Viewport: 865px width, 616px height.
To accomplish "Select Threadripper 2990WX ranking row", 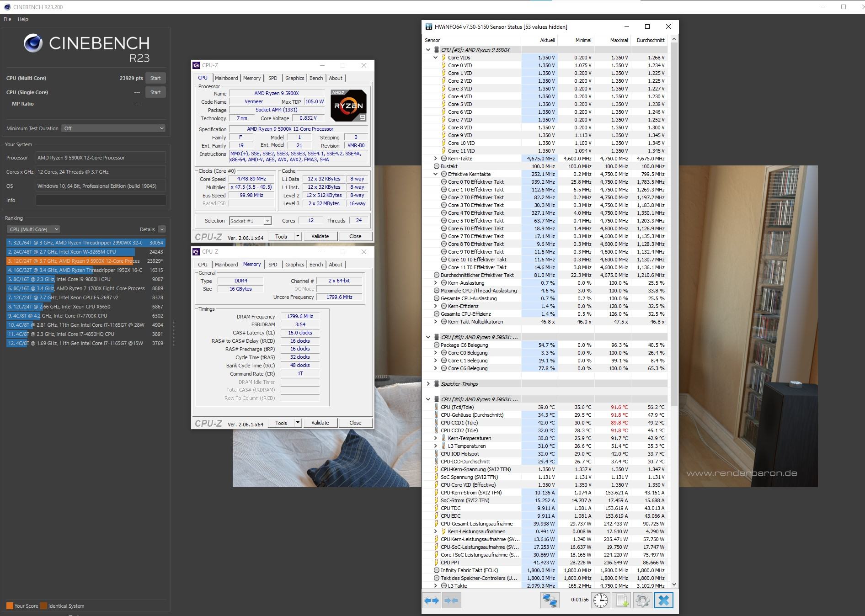I will click(86, 243).
